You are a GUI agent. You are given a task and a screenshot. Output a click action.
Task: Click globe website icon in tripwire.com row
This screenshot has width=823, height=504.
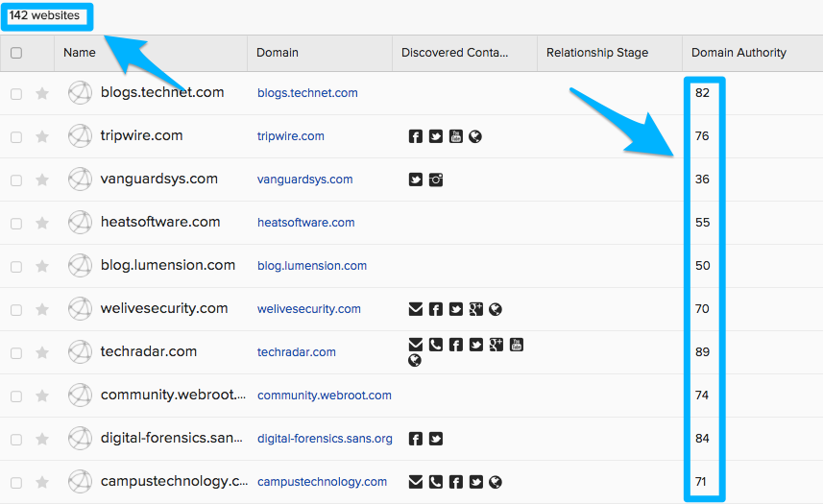coord(475,136)
